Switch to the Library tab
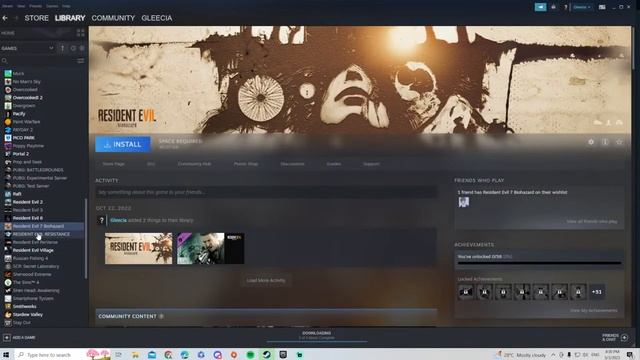The height and width of the screenshot is (360, 640). (70, 18)
